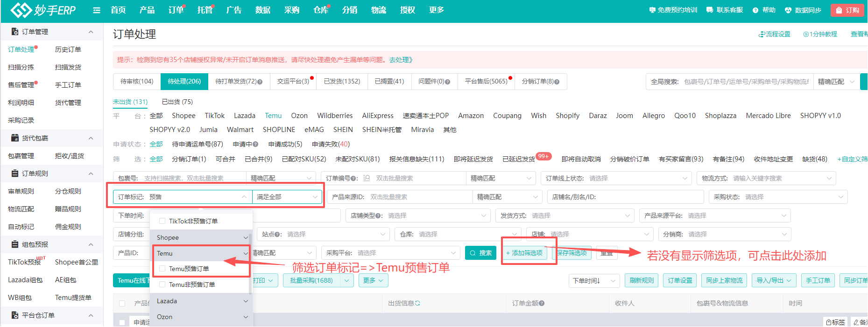Check the TikTok非预售订单 option
Image resolution: width=868 pixels, height=327 pixels.
[162, 221]
